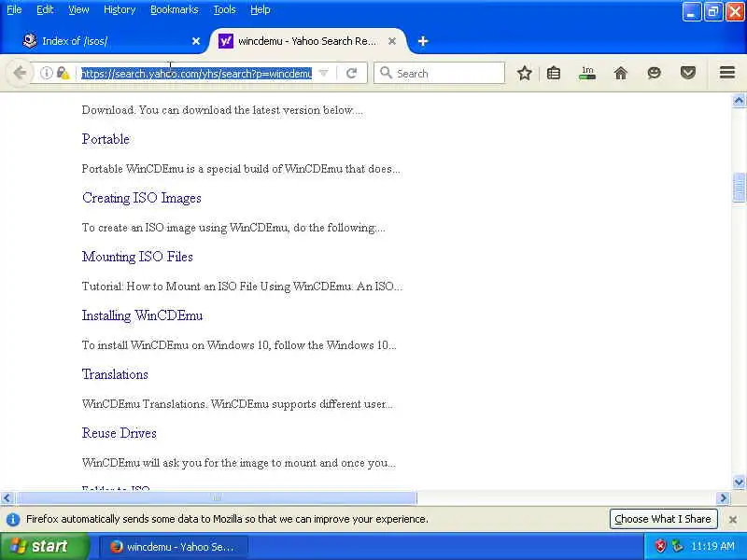This screenshot has width=747, height=560.
Task: Open the File menu
Action: tap(14, 9)
